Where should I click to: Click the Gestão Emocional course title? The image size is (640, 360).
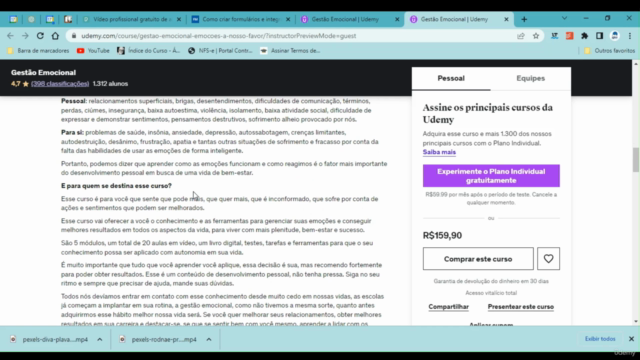pyautogui.click(x=43, y=73)
